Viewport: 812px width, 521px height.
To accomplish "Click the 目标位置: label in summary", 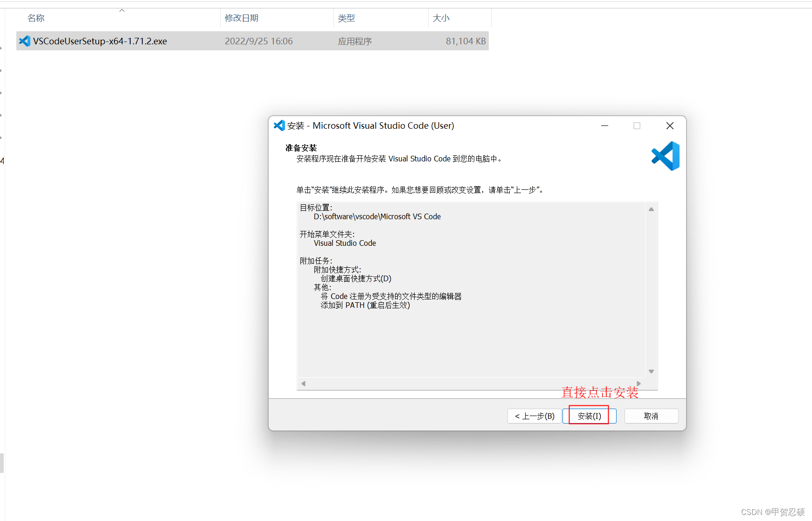I will coord(316,208).
